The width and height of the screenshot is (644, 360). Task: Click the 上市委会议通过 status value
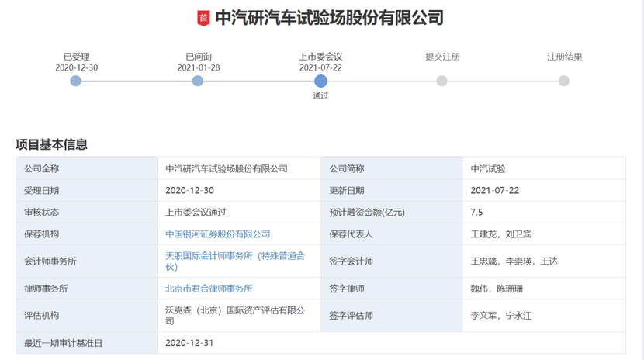click(196, 213)
